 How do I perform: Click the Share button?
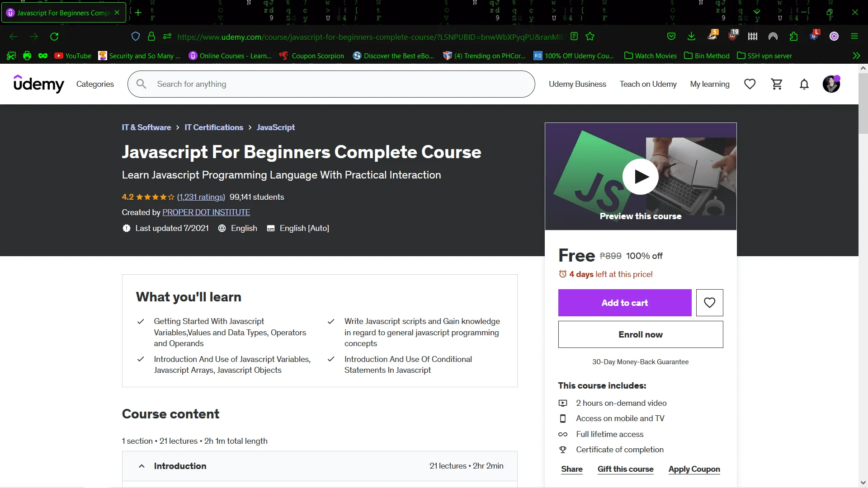[x=572, y=469]
